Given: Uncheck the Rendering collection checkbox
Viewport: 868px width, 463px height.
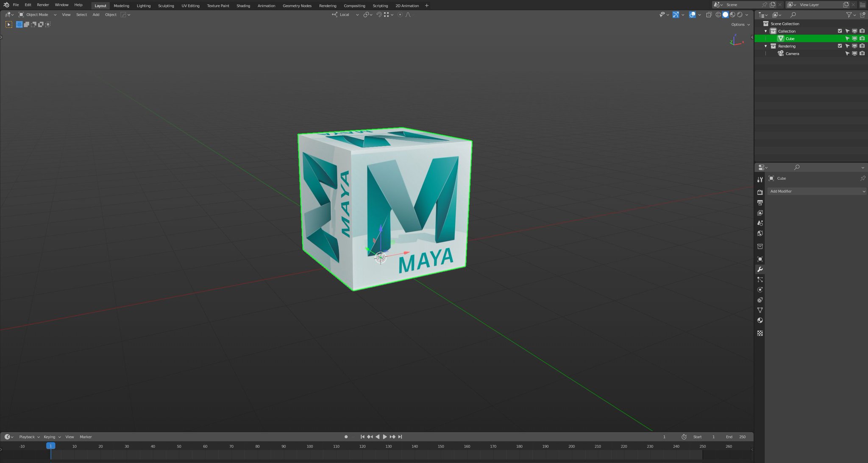Looking at the screenshot, I should point(840,46).
